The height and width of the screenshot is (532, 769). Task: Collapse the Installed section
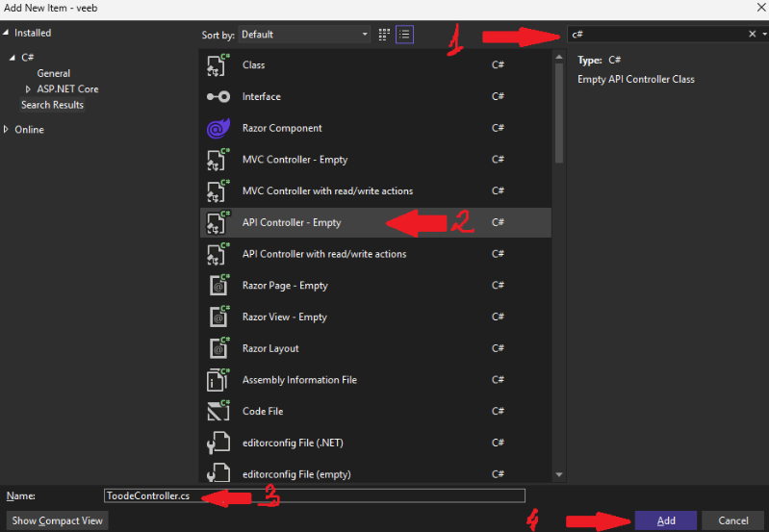click(7, 33)
